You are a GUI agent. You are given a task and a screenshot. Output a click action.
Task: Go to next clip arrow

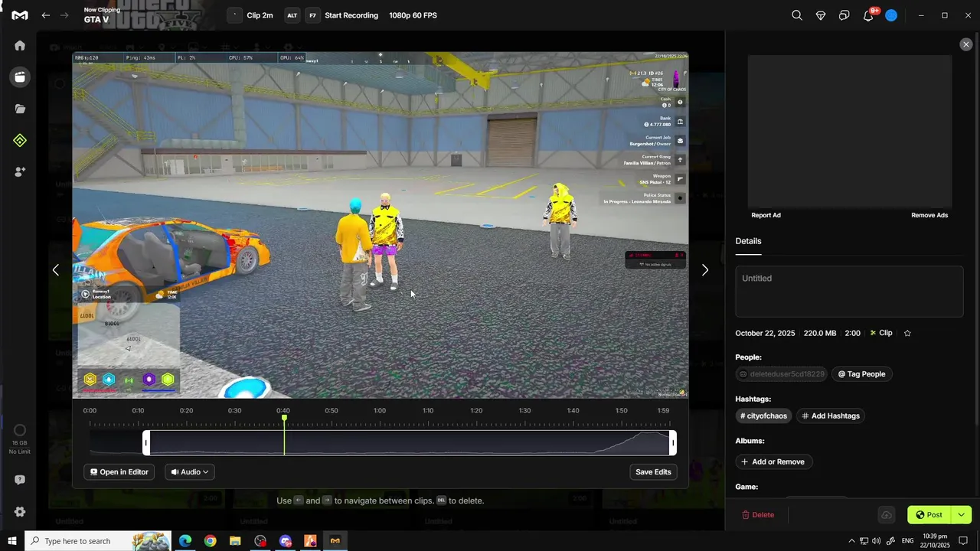point(705,269)
